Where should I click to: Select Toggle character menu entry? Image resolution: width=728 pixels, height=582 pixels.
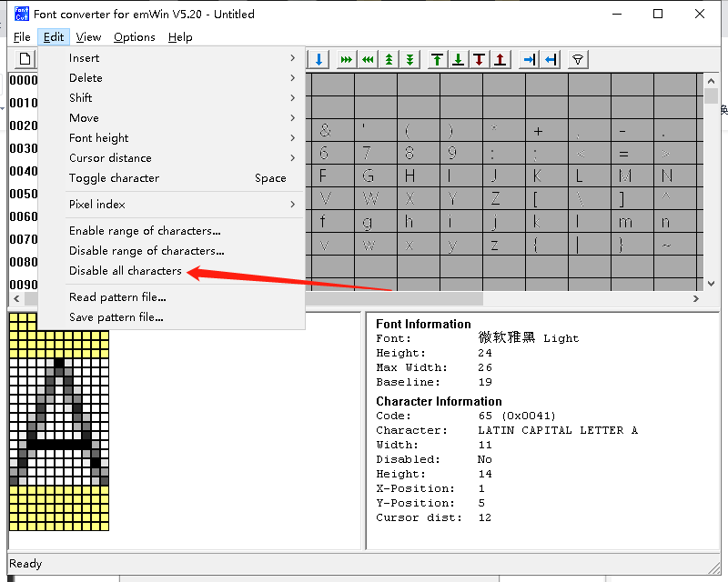(x=115, y=178)
